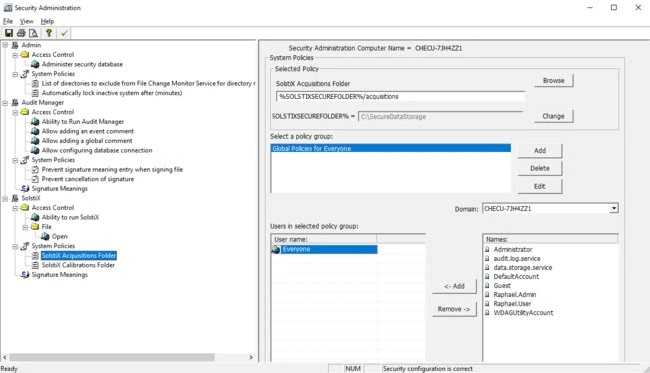
Task: Collapse Access Control under SolstiX
Action: [15, 208]
